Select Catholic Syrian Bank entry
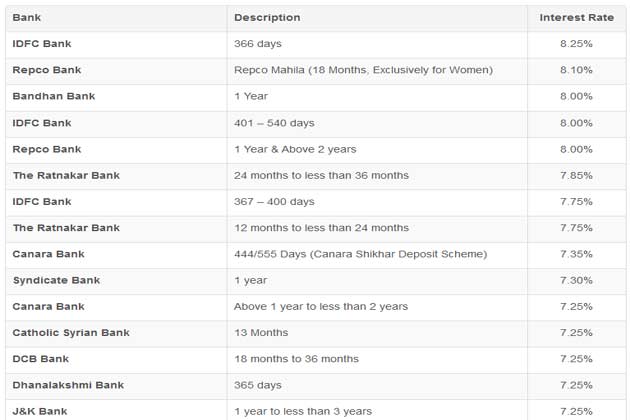The width and height of the screenshot is (630, 420). point(71,333)
